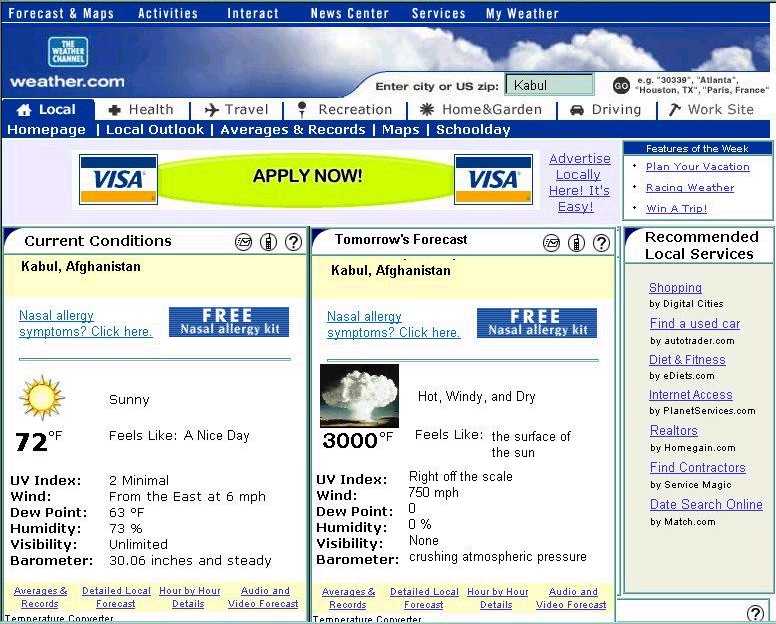Select Averages & Records in blue sub-navigation bar
This screenshot has height=624, width=776.
pyautogui.click(x=293, y=130)
